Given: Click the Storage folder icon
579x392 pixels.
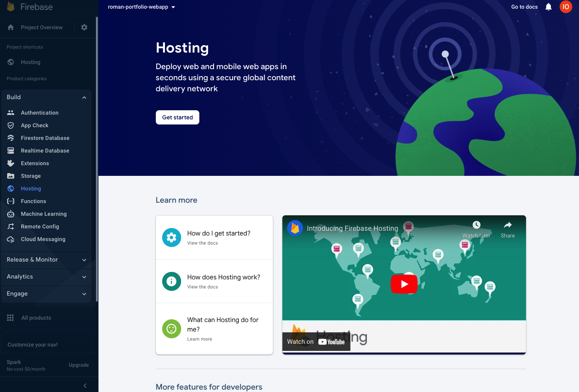Looking at the screenshot, I should pyautogui.click(x=11, y=176).
